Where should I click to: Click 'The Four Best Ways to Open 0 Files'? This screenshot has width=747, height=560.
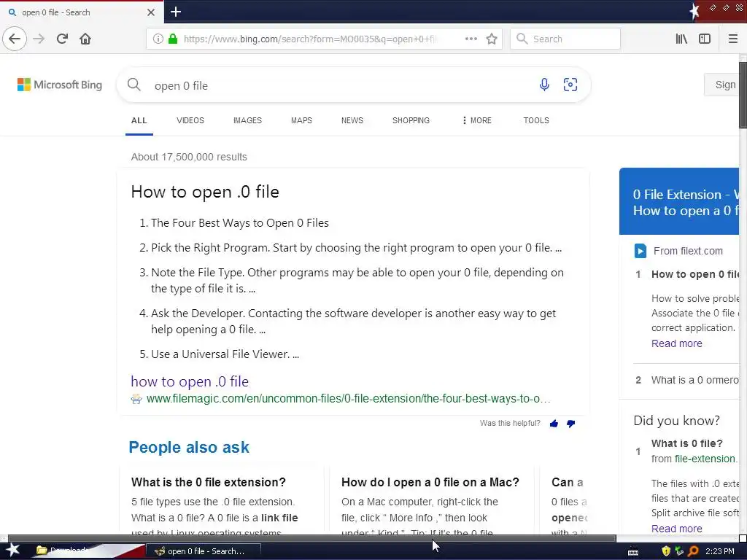coord(239,223)
